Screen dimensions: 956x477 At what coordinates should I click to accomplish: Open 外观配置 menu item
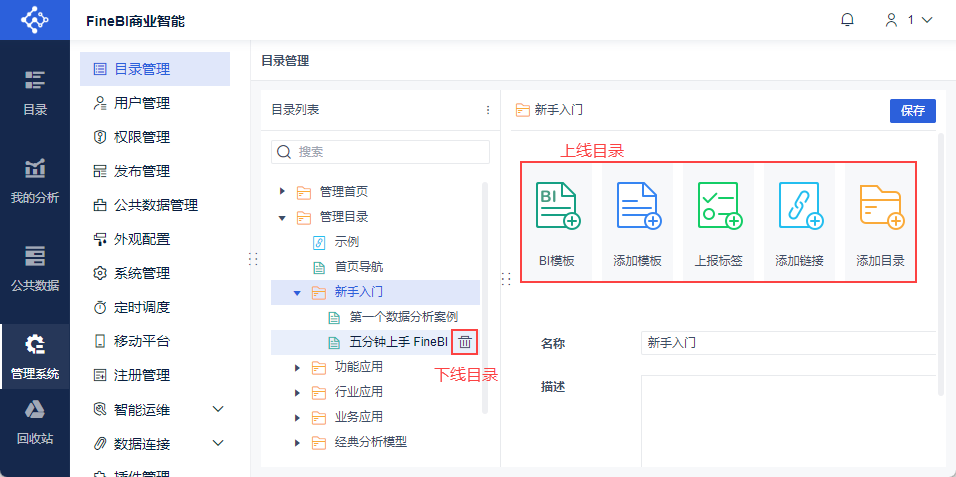[155, 238]
